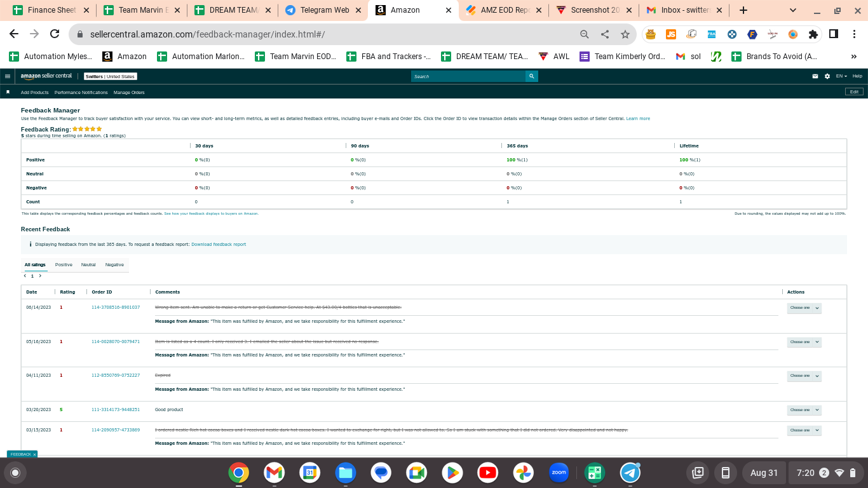Open the Seller Central settings gear
Screen dimensions: 868x488
point(827,76)
